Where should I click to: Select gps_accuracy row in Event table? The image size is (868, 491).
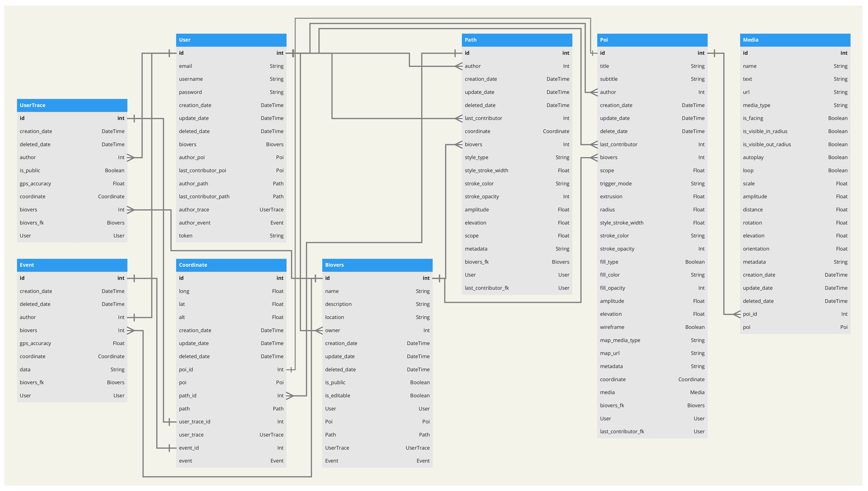72,343
